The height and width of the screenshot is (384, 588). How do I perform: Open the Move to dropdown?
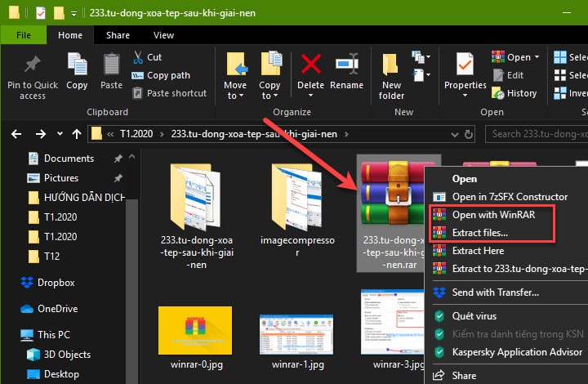[235, 76]
